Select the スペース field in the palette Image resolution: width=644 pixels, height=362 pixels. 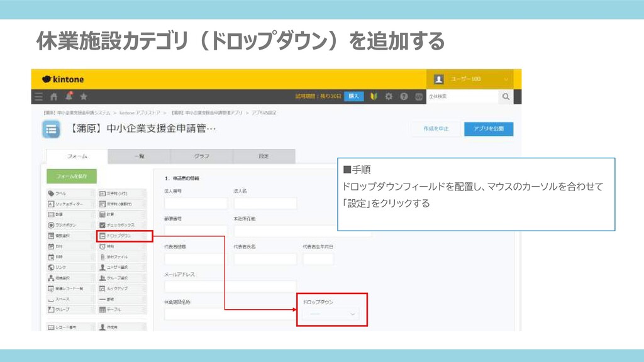click(70, 299)
